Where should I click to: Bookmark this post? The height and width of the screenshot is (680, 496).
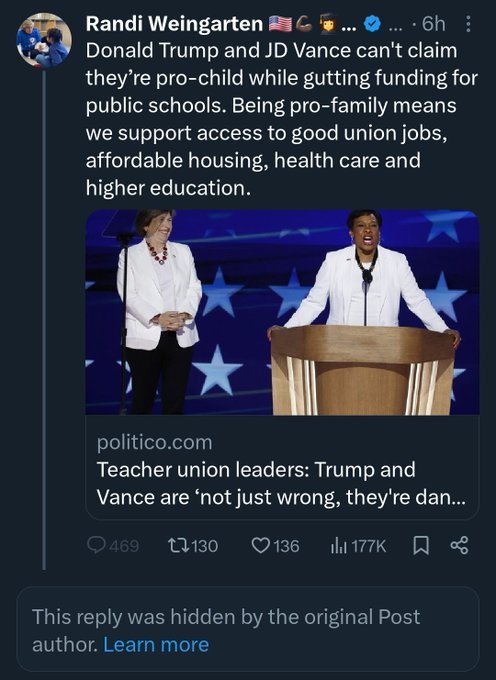[421, 546]
